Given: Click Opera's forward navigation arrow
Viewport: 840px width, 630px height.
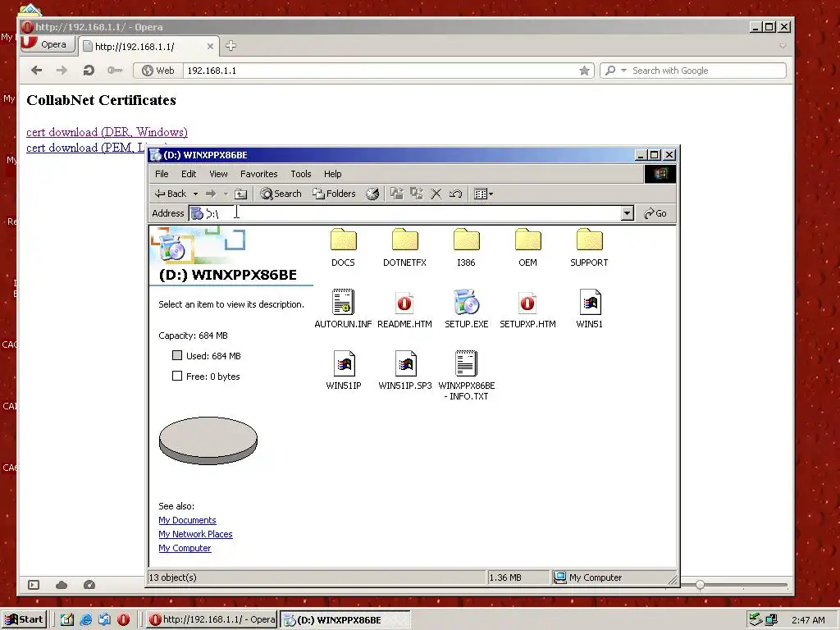Looking at the screenshot, I should (62, 71).
